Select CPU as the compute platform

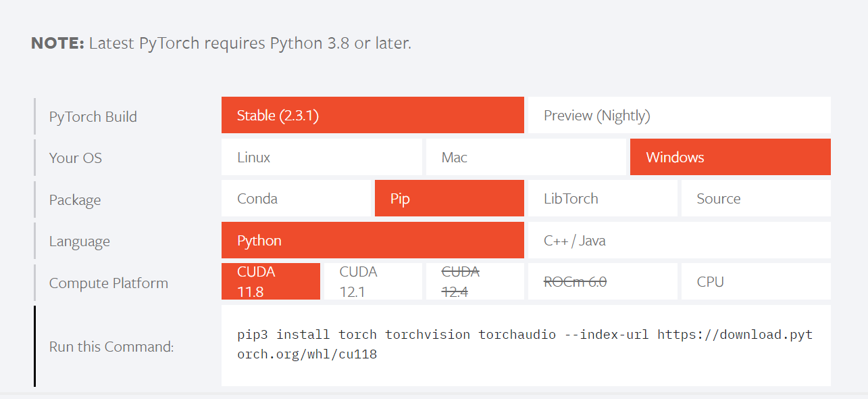(756, 281)
